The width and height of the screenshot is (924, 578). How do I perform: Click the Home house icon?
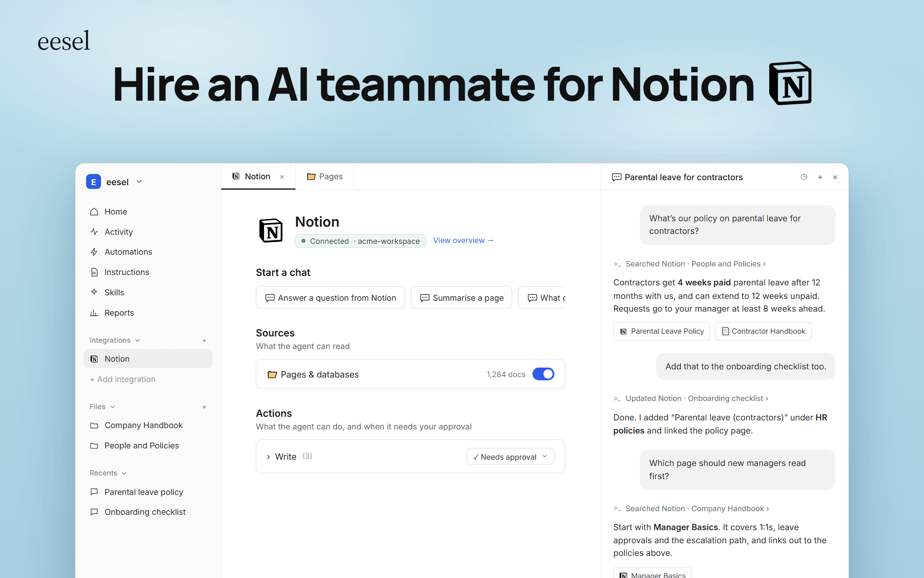tap(94, 211)
